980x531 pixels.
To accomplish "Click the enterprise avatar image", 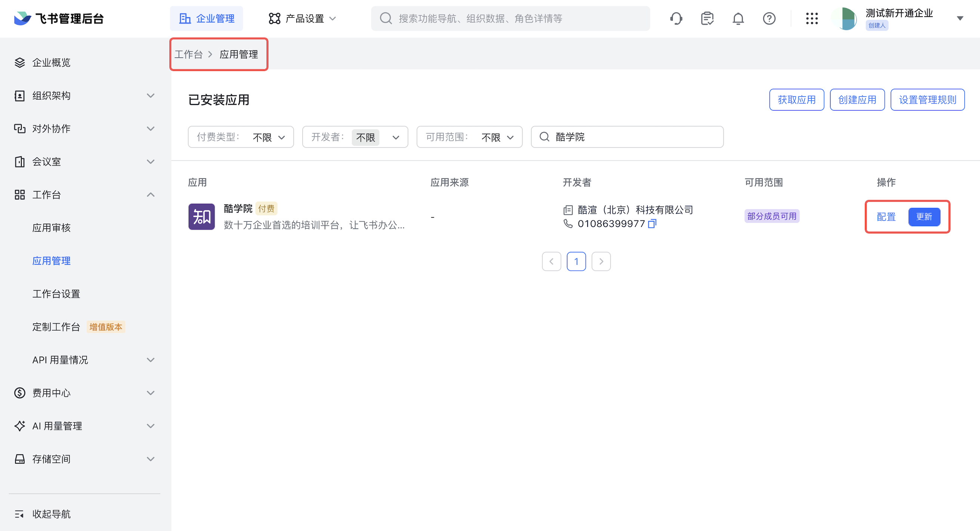I will click(x=845, y=18).
